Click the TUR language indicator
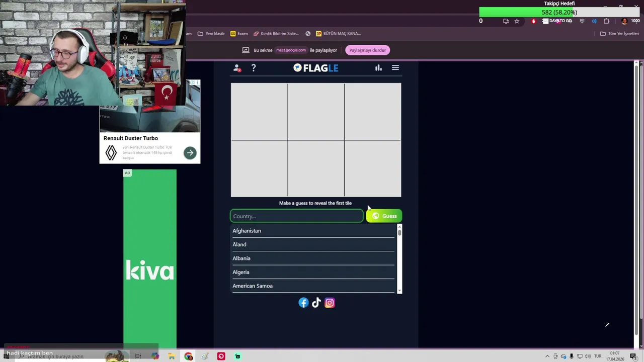644x362 pixels. [x=598, y=356]
